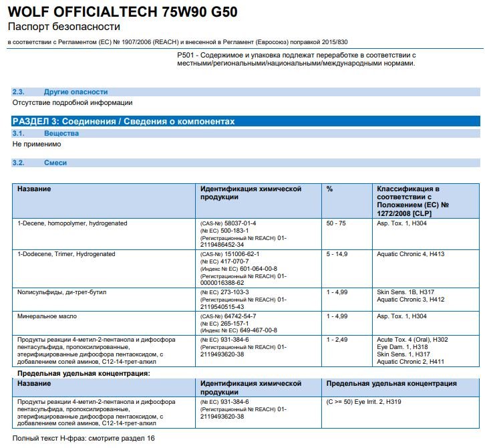Image resolution: width=485 pixels, height=448 pixels.
Task: Click the EC number 417-070-7
Action: [234, 261]
